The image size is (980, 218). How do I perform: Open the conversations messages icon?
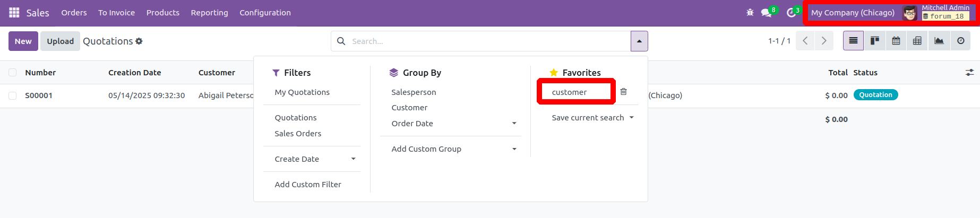pos(766,12)
